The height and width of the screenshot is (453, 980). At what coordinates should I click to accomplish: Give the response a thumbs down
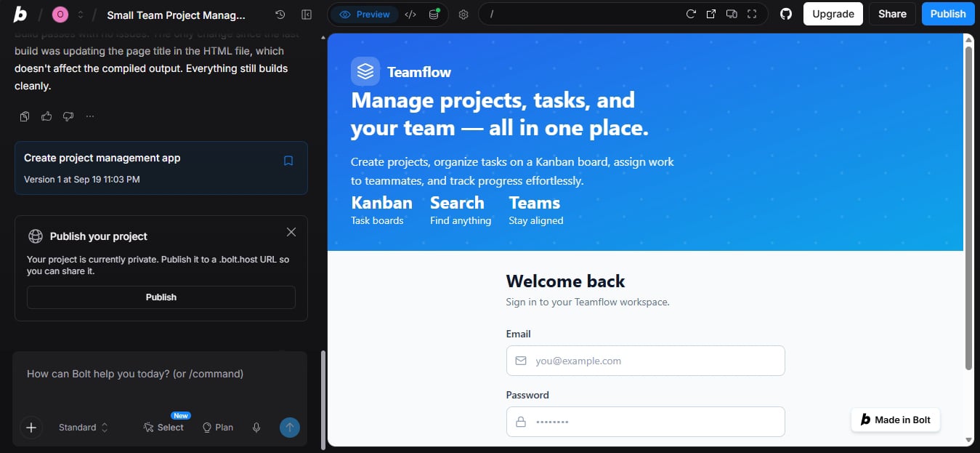point(68,116)
